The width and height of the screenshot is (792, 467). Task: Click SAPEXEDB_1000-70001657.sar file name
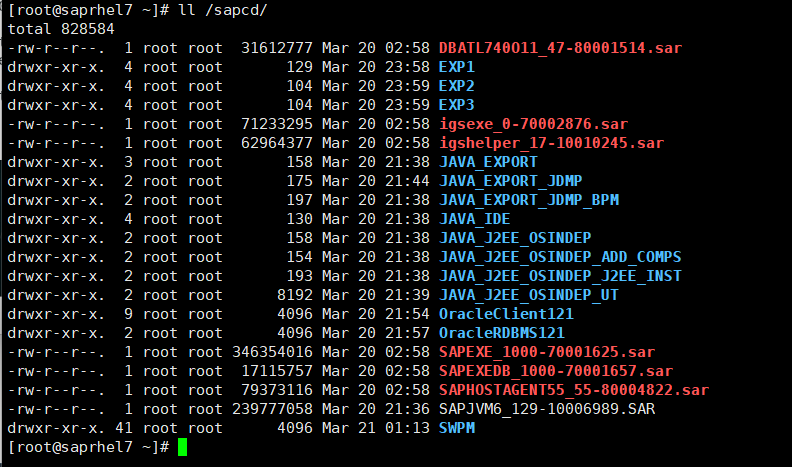tap(556, 371)
